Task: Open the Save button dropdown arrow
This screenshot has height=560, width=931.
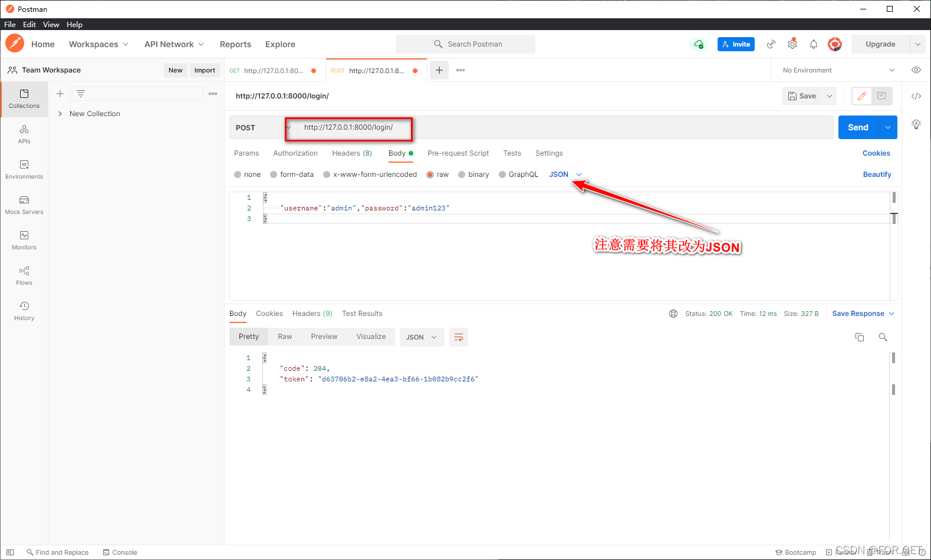Action: click(x=830, y=96)
